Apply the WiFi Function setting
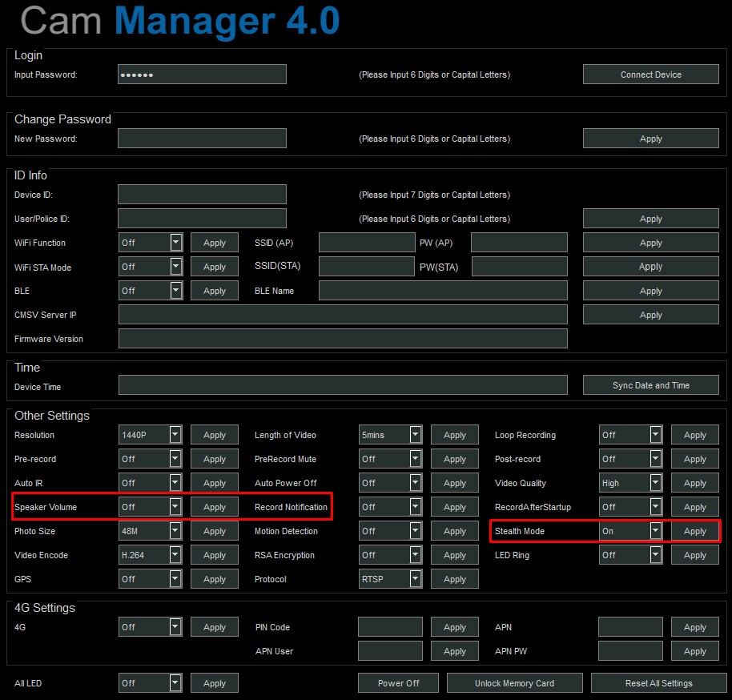The height and width of the screenshot is (700, 732). tap(215, 243)
